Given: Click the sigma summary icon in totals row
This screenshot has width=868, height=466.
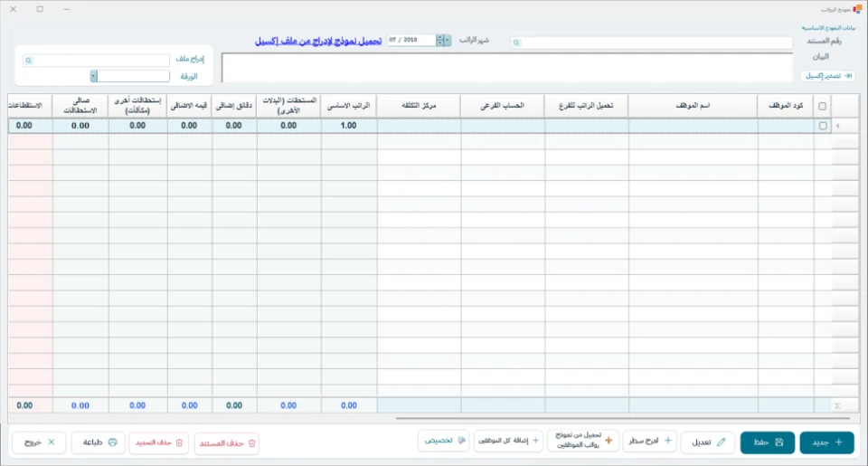Looking at the screenshot, I should pyautogui.click(x=837, y=405).
